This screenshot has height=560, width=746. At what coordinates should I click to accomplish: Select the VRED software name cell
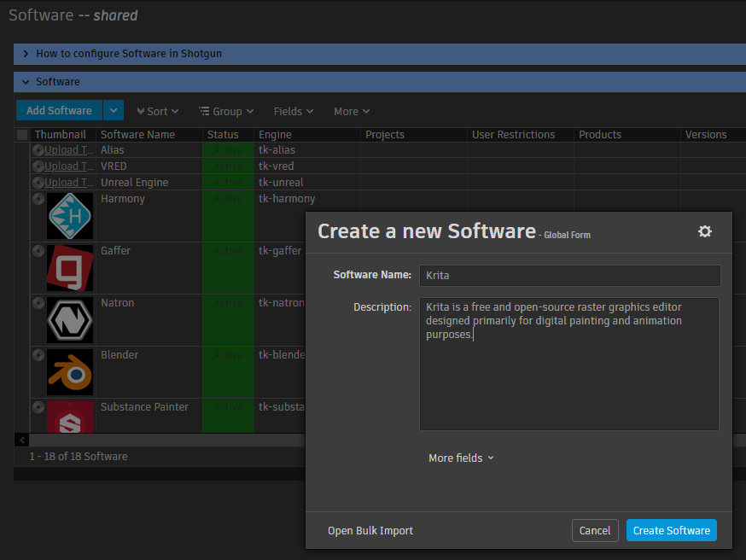click(149, 166)
